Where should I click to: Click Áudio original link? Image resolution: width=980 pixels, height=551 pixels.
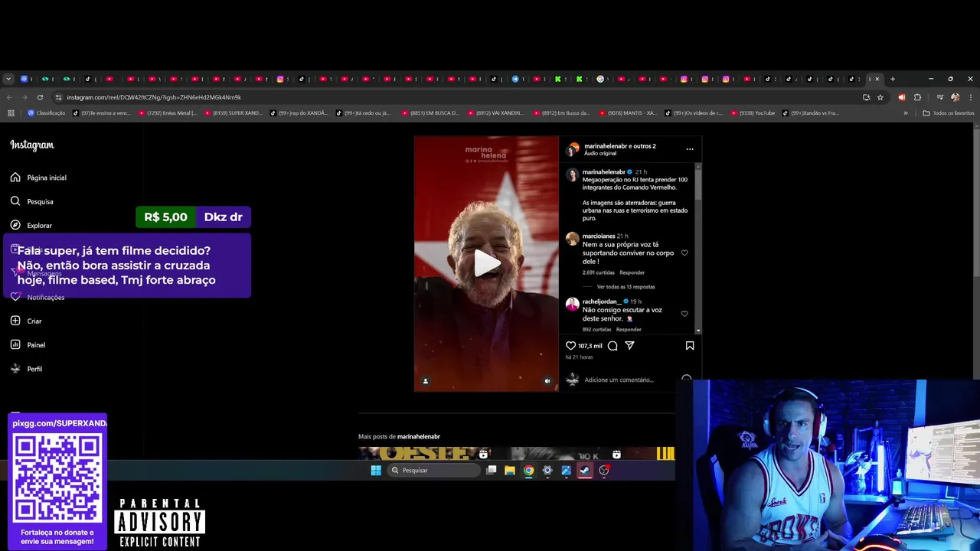pos(600,153)
